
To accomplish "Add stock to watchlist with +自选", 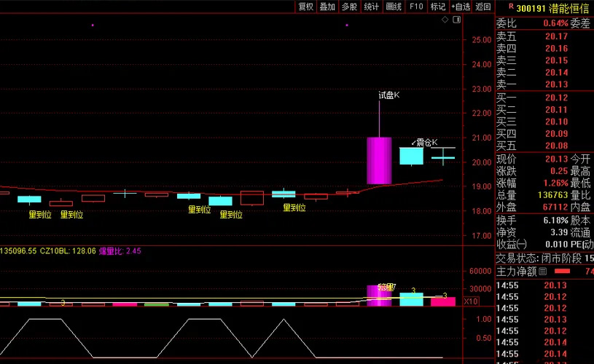I will [461, 7].
